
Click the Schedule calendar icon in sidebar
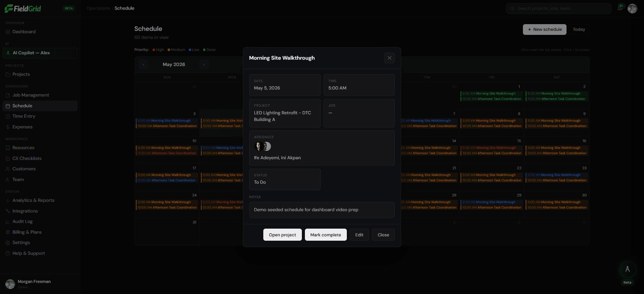point(8,106)
